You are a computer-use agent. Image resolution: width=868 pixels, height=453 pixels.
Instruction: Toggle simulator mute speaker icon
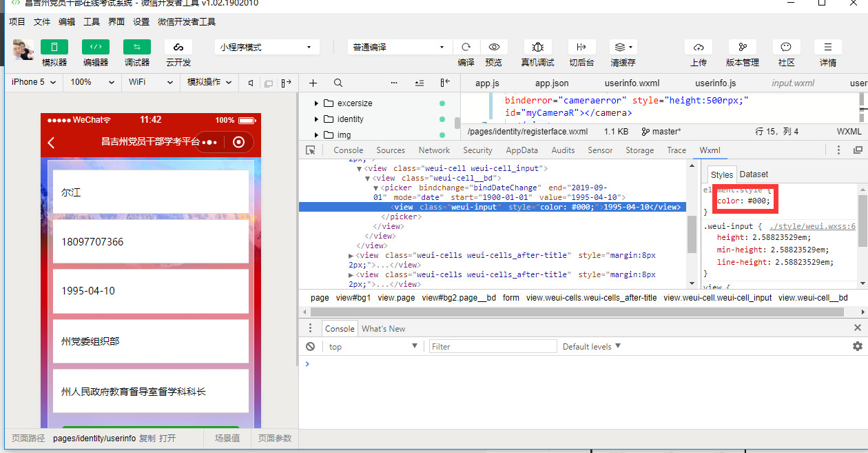coord(251,83)
